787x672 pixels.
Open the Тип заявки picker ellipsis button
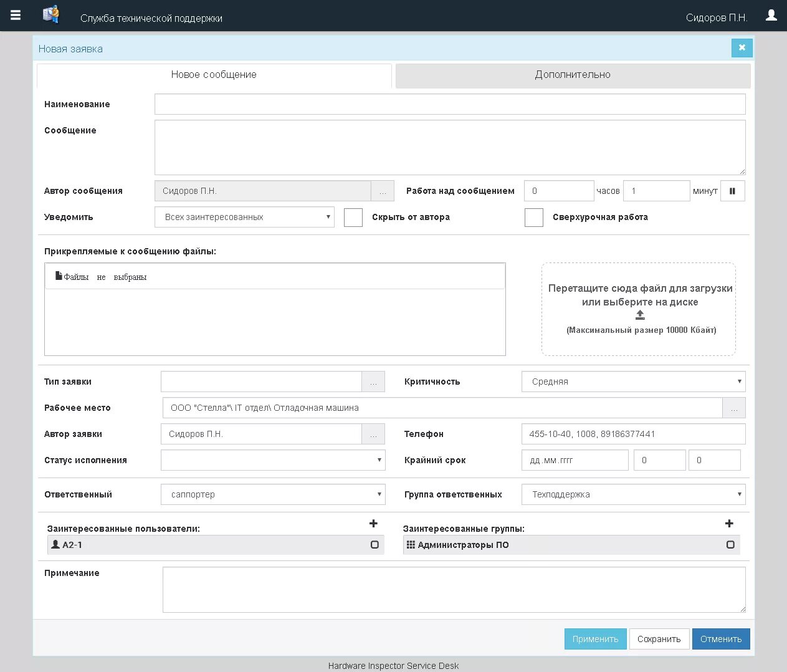pos(373,382)
